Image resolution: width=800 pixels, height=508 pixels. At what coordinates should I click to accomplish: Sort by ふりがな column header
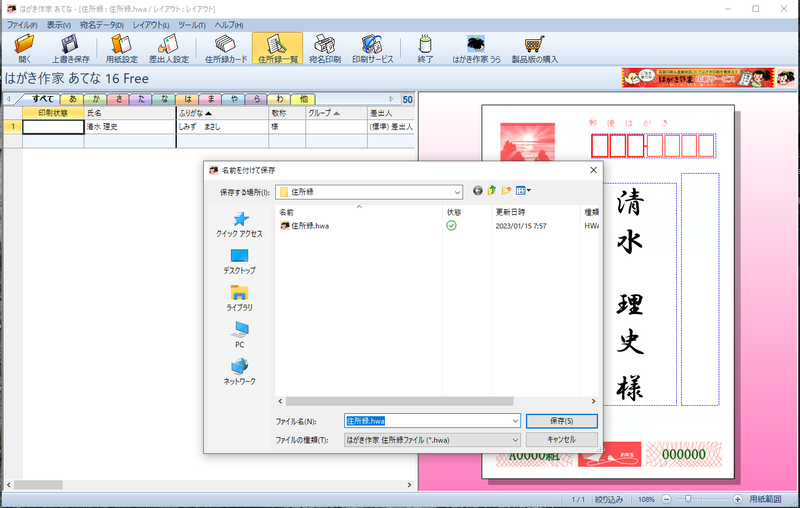(222, 113)
